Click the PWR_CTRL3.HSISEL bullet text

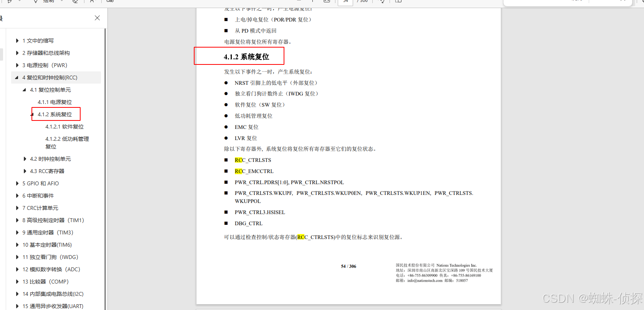[260, 212]
